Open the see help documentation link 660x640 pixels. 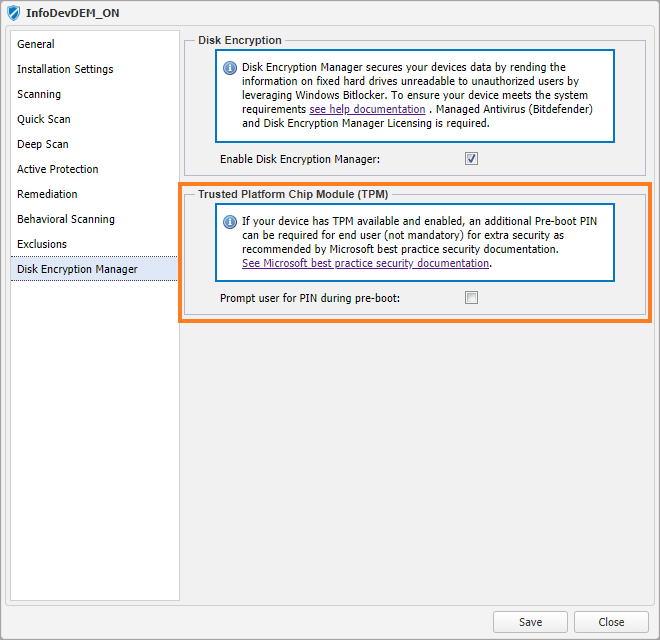(x=367, y=109)
